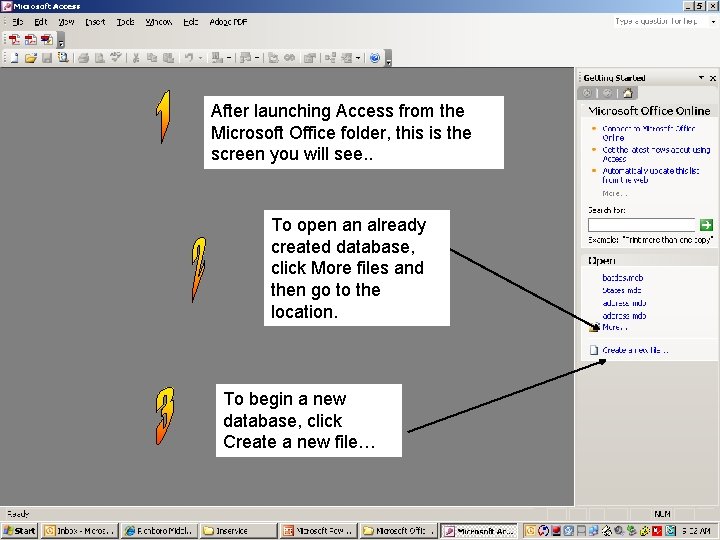The width and height of the screenshot is (720, 540).
Task: Open the Help menu
Action: [x=190, y=22]
